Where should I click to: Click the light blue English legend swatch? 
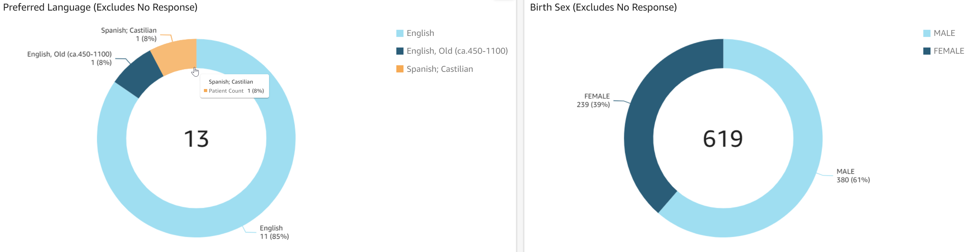(x=399, y=33)
